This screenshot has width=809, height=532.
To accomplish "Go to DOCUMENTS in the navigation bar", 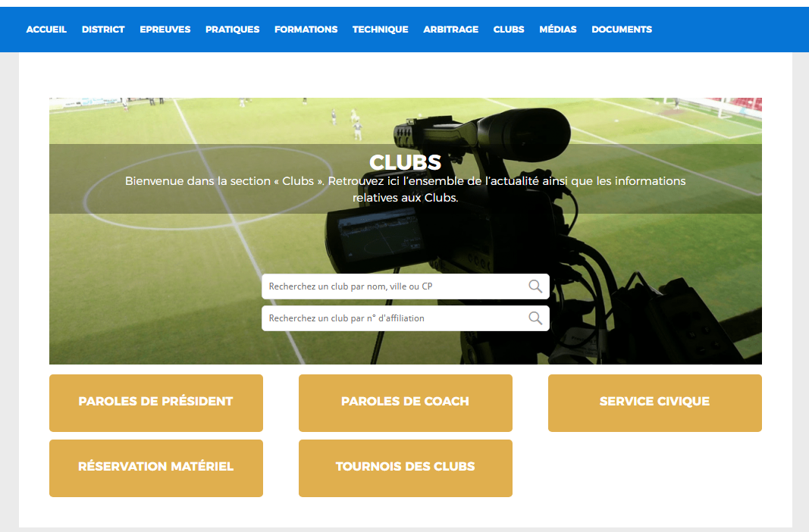I will tap(622, 30).
